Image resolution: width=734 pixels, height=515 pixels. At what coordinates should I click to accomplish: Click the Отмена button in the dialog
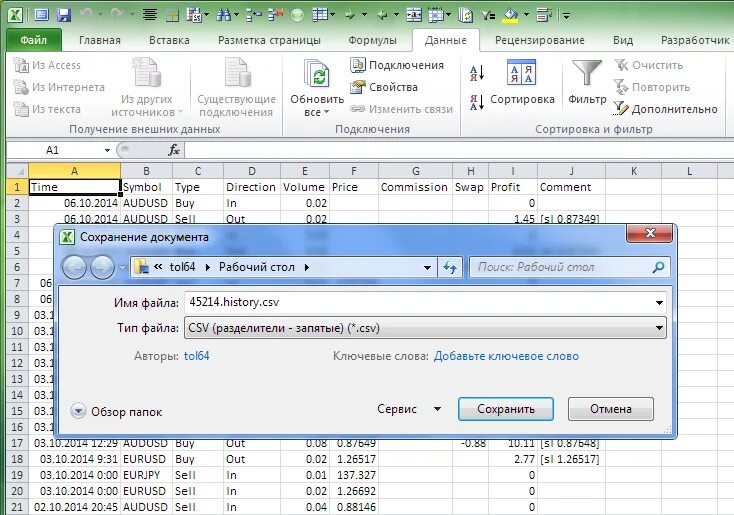[610, 409]
